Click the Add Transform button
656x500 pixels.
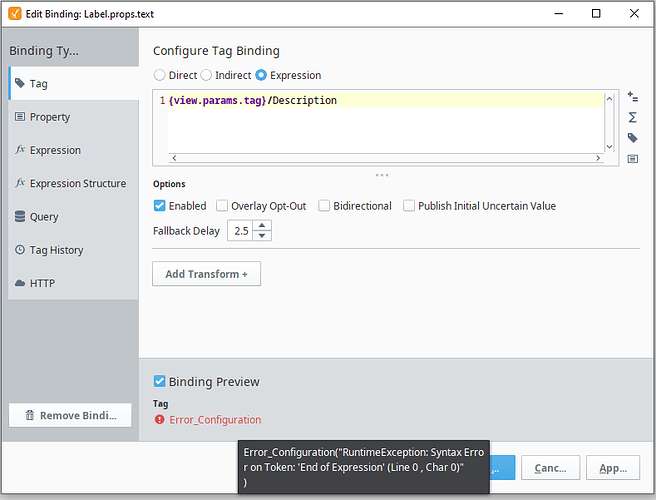pyautogui.click(x=207, y=274)
